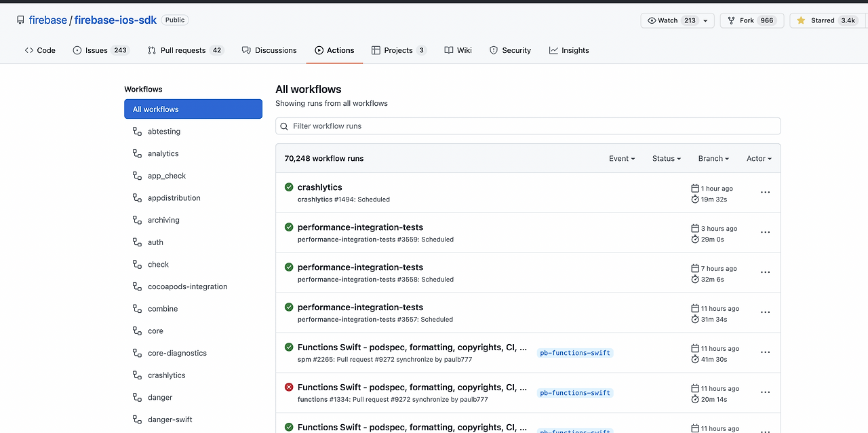Click the failed red status icon for functions run

coord(289,387)
